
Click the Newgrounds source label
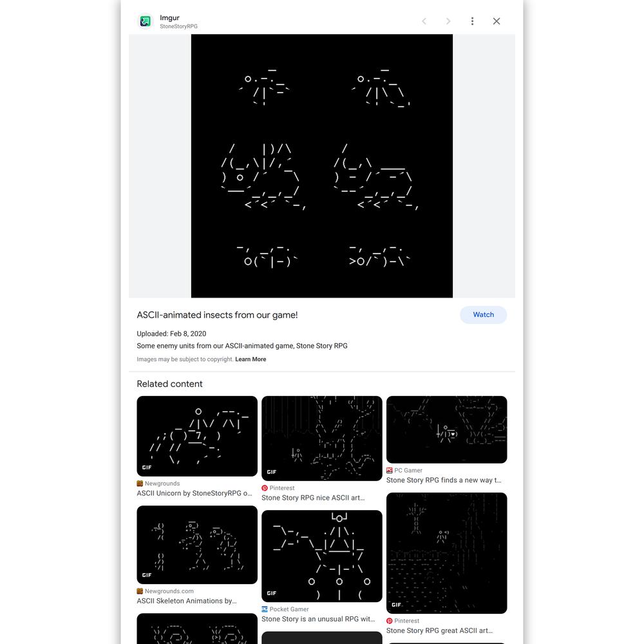[x=162, y=484]
